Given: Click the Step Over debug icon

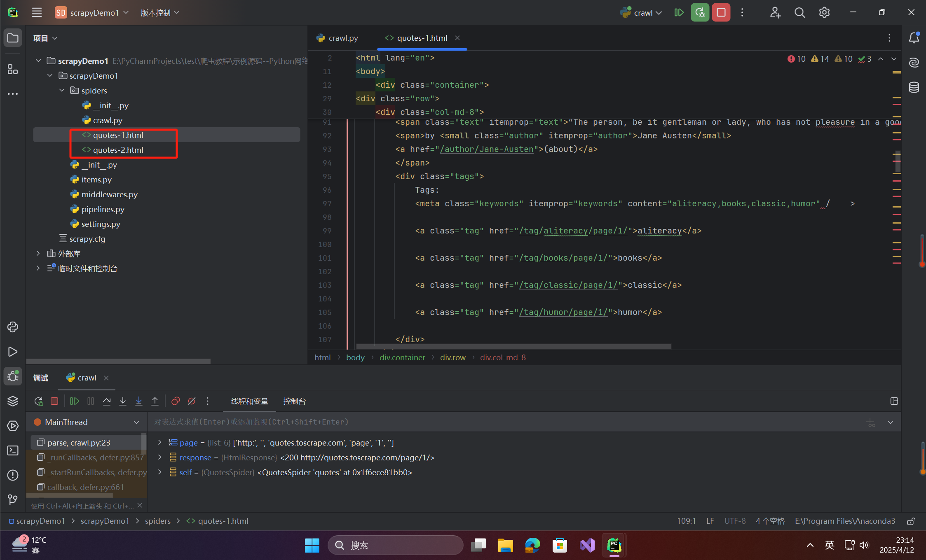Looking at the screenshot, I should 107,401.
